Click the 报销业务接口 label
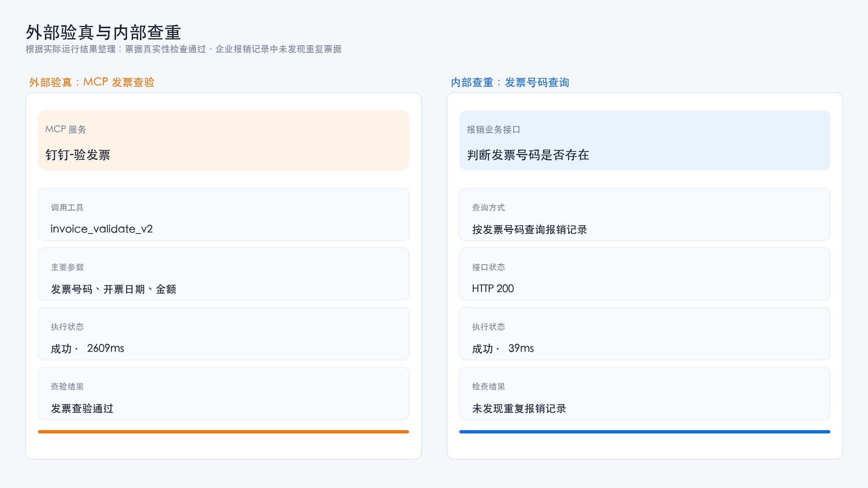Viewport: 868px width, 488px height. [493, 129]
